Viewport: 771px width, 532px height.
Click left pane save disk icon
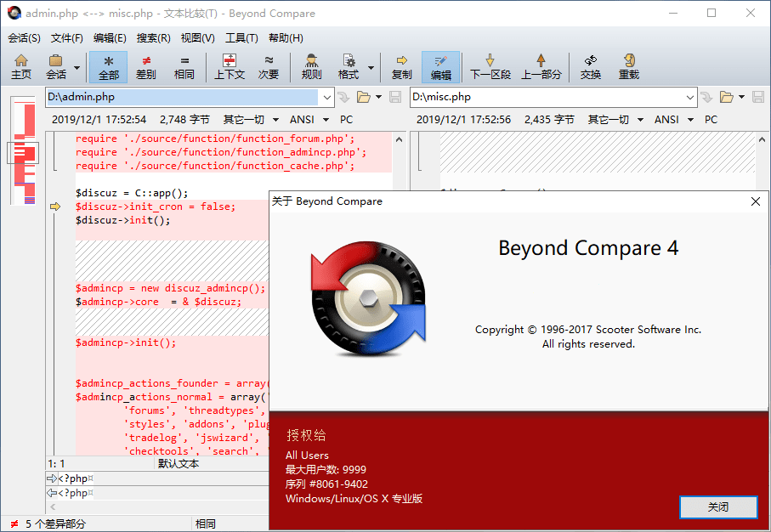click(x=395, y=98)
